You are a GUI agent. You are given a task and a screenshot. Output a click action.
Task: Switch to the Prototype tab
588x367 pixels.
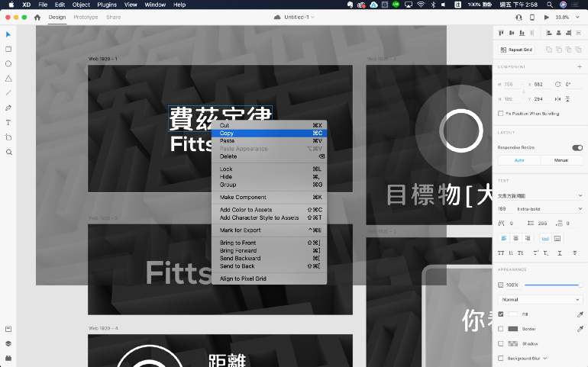[x=86, y=18]
